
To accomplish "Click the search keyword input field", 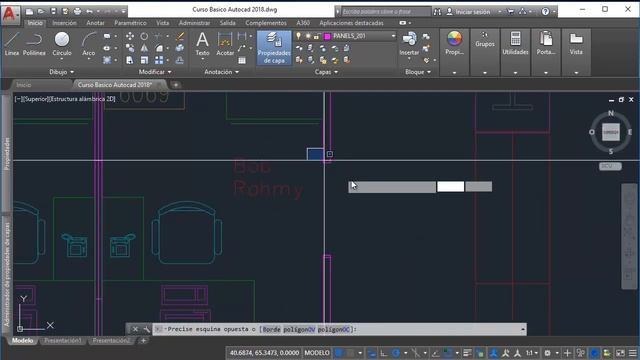I will pyautogui.click(x=386, y=12).
